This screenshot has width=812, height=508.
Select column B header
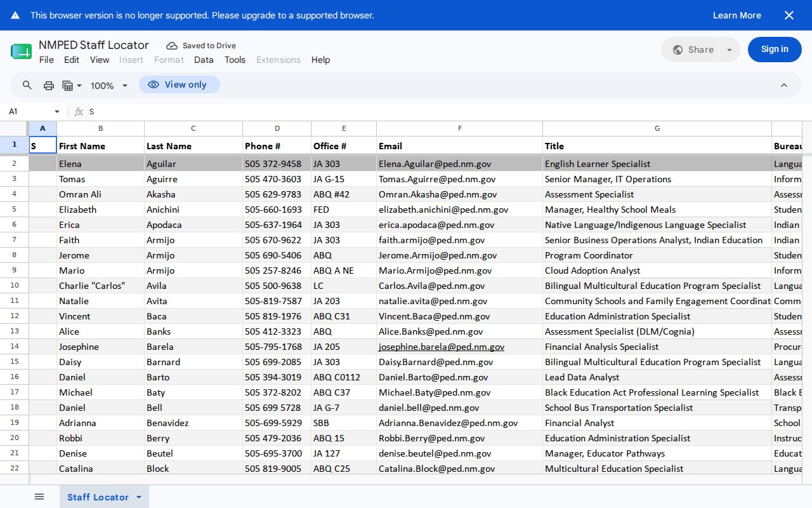coord(100,128)
